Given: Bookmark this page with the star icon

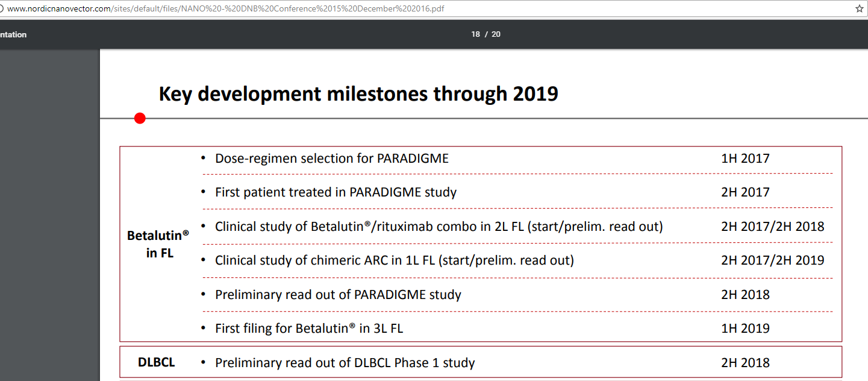Looking at the screenshot, I should (x=859, y=9).
